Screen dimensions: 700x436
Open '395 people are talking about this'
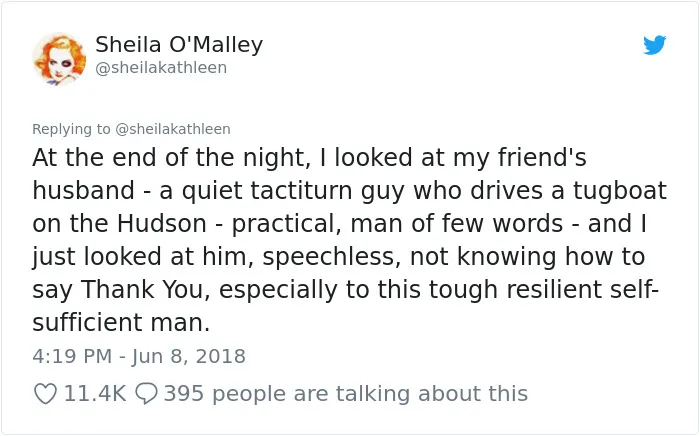click(346, 394)
